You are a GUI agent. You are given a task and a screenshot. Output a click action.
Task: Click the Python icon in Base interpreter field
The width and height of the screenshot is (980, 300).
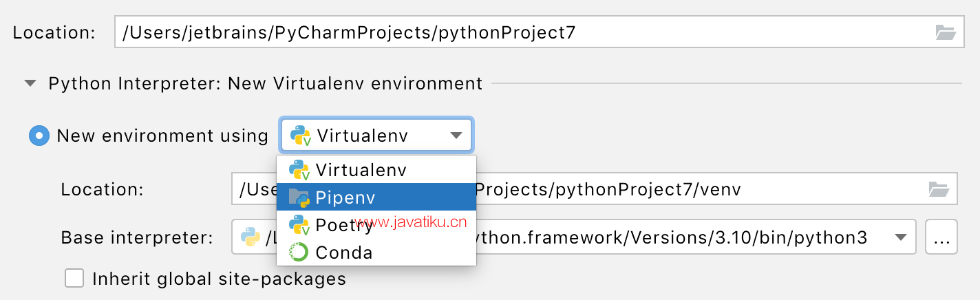pyautogui.click(x=249, y=237)
